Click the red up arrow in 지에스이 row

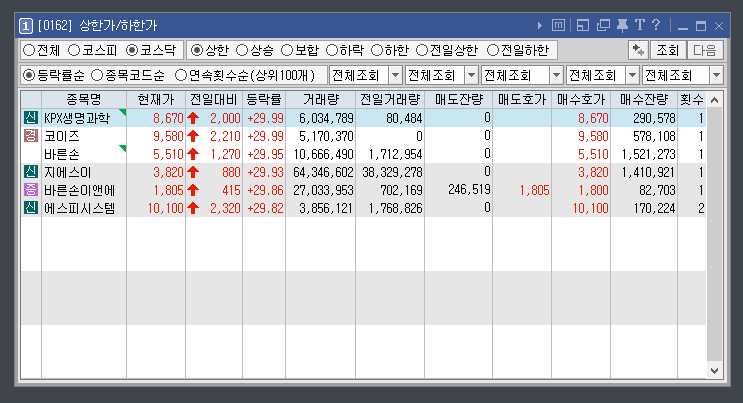coord(193,172)
